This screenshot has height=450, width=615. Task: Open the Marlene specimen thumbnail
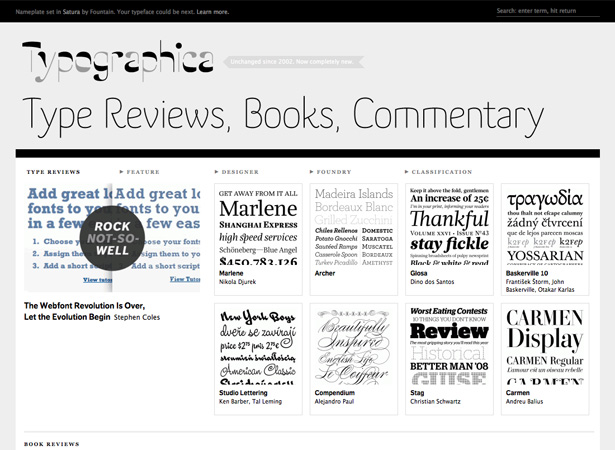point(258,227)
